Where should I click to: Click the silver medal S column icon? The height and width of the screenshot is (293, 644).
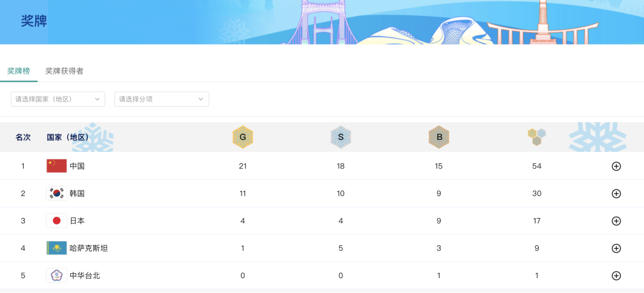pyautogui.click(x=340, y=137)
